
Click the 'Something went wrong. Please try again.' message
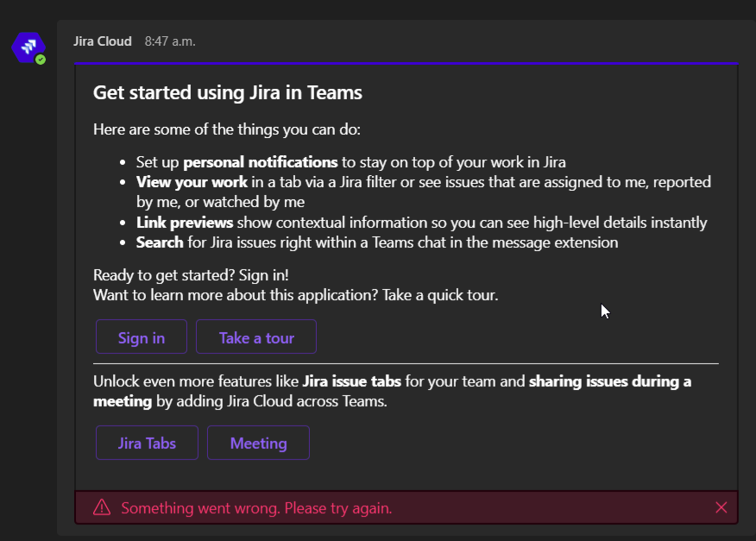pyautogui.click(x=256, y=507)
